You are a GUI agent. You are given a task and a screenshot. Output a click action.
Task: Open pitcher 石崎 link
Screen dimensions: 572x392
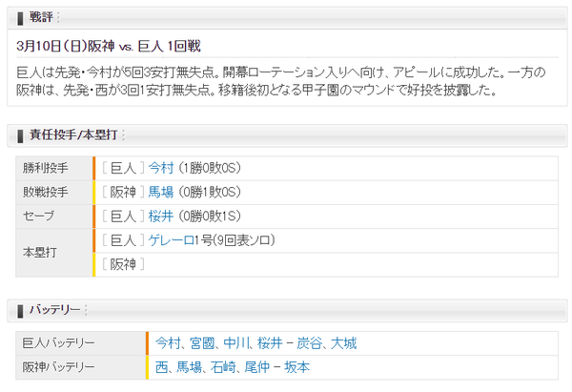click(223, 367)
